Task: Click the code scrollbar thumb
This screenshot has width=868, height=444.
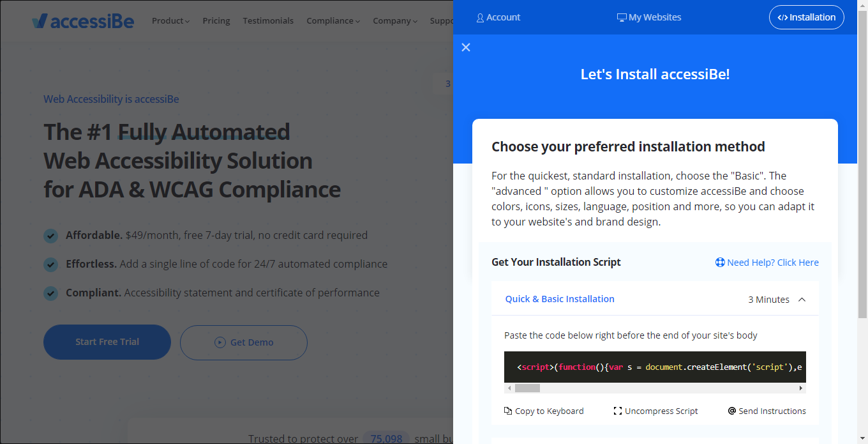Action: click(x=527, y=388)
